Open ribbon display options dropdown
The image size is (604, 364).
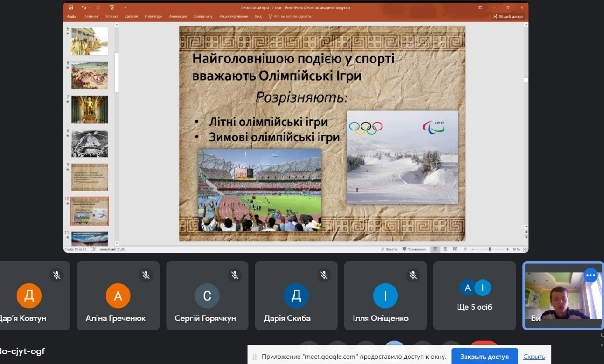point(480,7)
